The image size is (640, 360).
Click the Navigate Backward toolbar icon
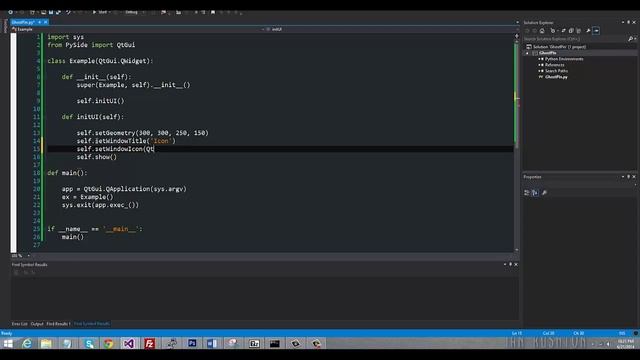(x=11, y=12)
